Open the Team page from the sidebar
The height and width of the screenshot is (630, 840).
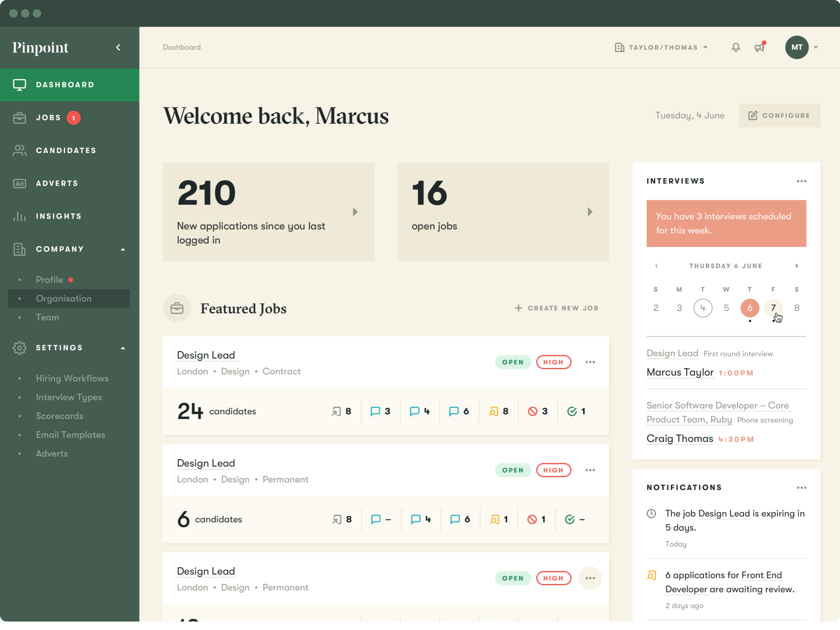point(47,317)
